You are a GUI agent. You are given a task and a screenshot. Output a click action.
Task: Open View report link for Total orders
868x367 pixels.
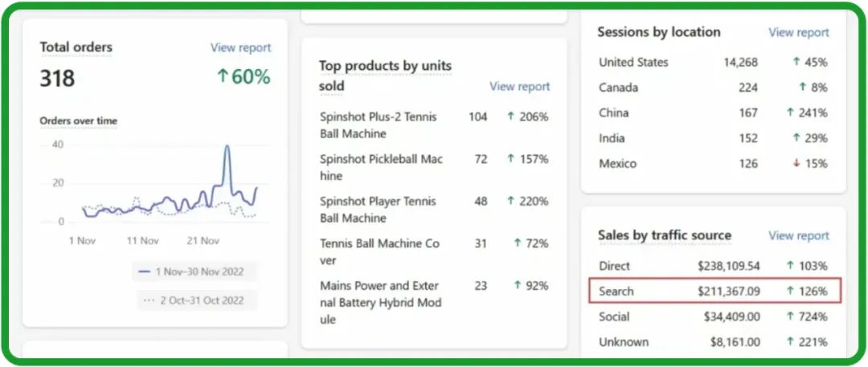[x=240, y=47]
